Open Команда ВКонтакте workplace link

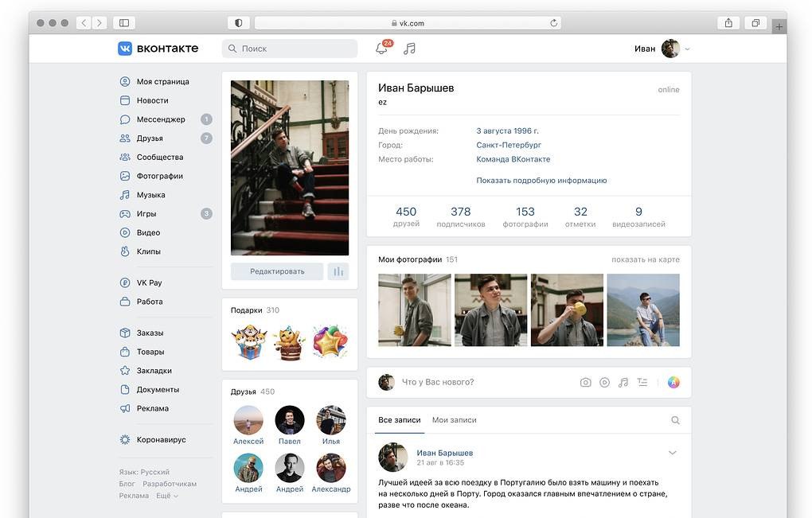click(x=513, y=159)
